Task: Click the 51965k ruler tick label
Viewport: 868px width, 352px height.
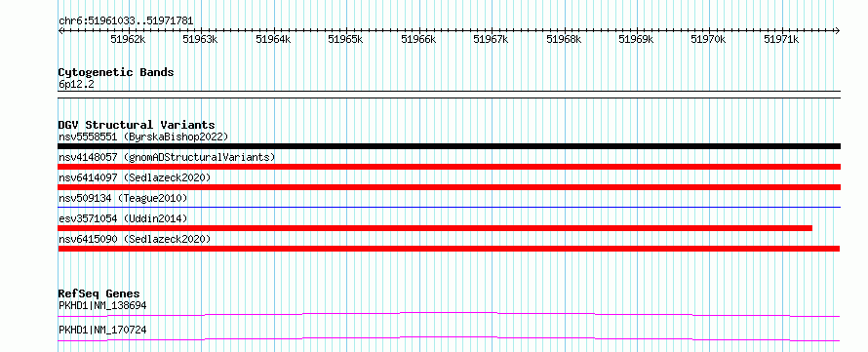Action: point(345,39)
